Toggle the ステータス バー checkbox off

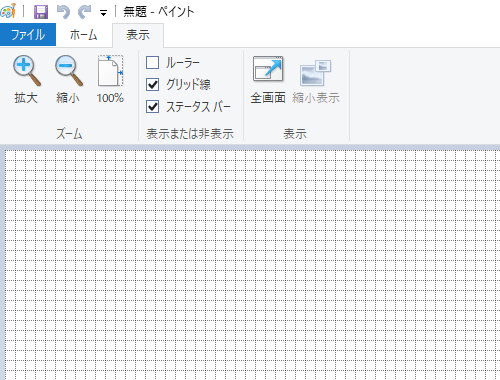click(x=153, y=107)
